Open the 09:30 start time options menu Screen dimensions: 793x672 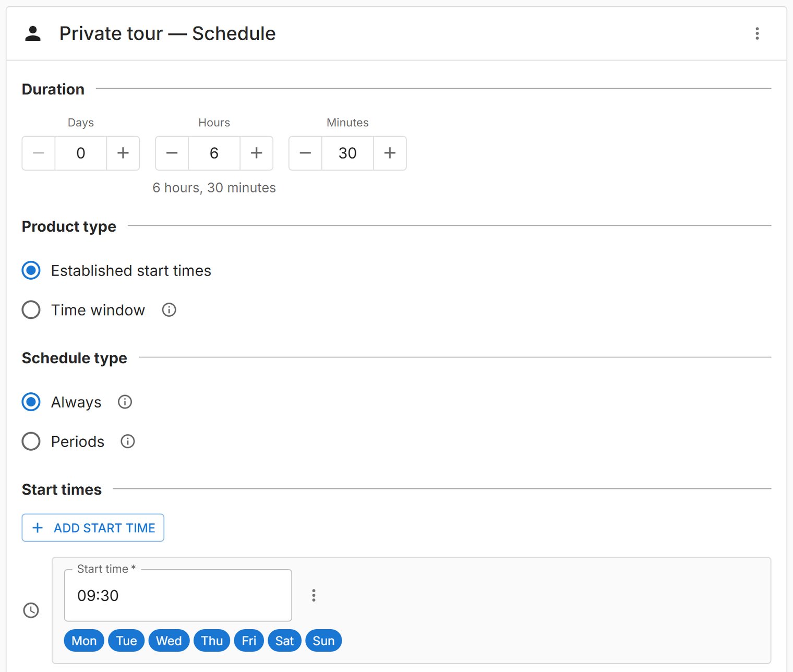pyautogui.click(x=314, y=595)
